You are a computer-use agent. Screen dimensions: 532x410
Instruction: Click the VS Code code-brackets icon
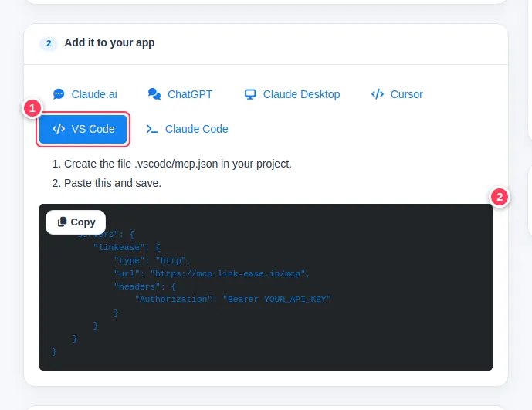[x=59, y=129]
